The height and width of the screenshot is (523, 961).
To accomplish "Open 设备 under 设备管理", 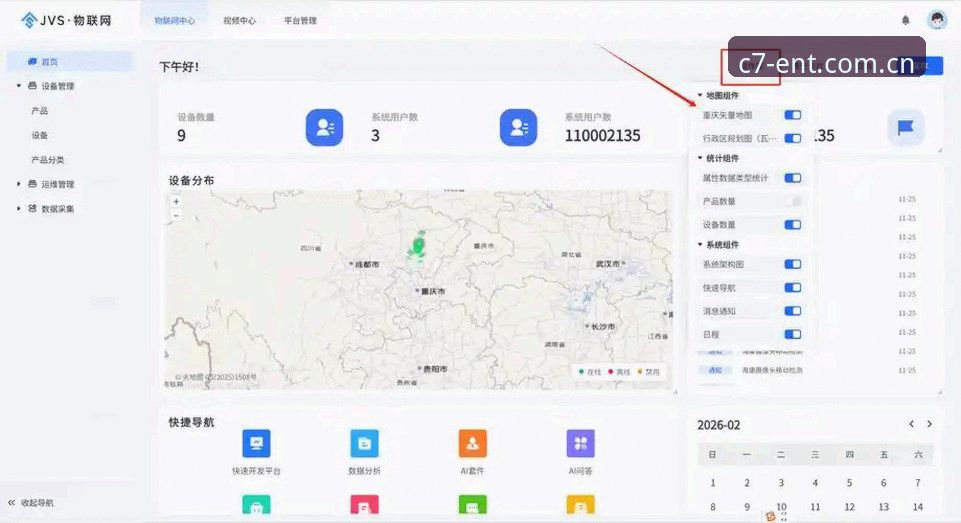I will click(40, 136).
